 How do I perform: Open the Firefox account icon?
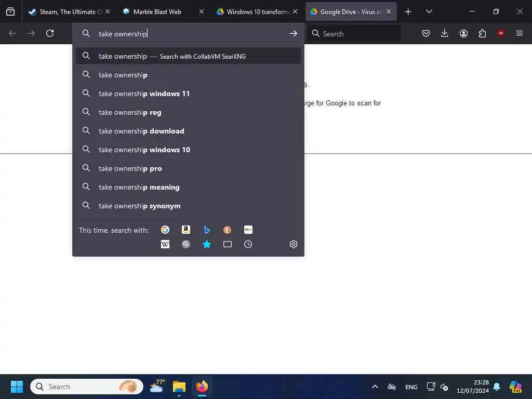pyautogui.click(x=463, y=33)
